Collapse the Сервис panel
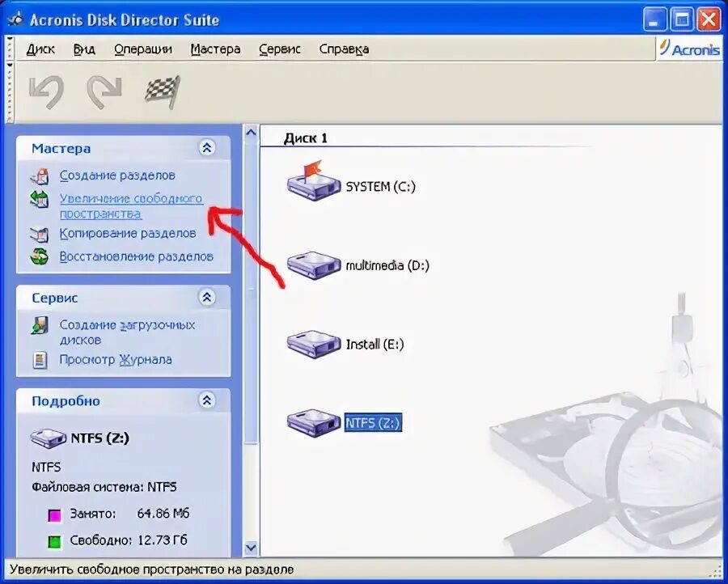The image size is (728, 584). coord(206,297)
